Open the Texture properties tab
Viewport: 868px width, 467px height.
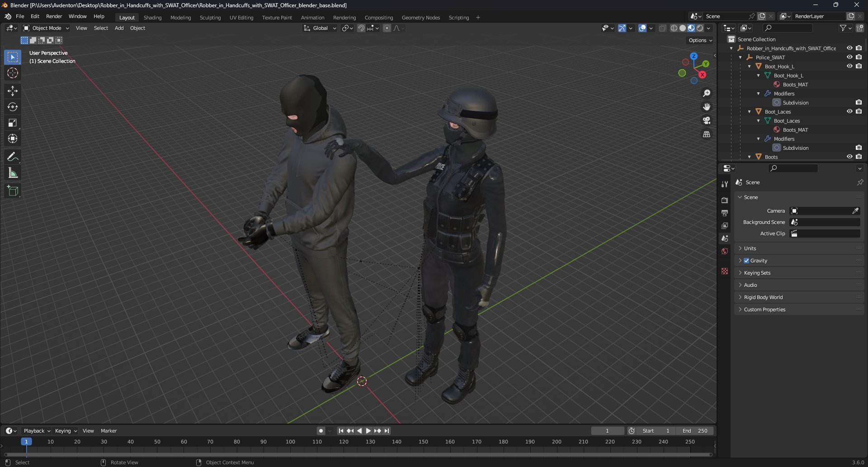click(725, 271)
